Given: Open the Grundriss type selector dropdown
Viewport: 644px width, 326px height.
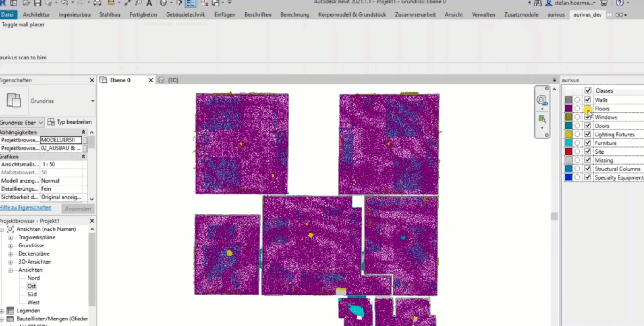Looking at the screenshot, I should 92,101.
